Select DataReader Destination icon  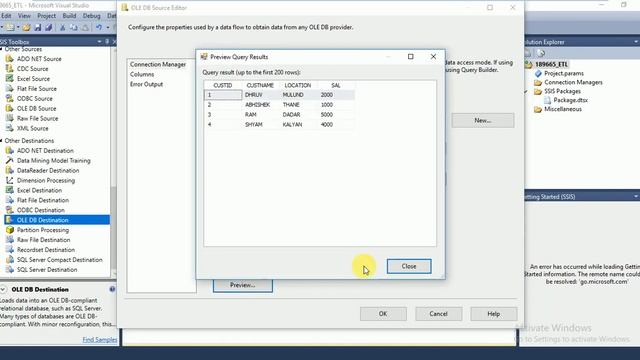[x=9, y=170]
